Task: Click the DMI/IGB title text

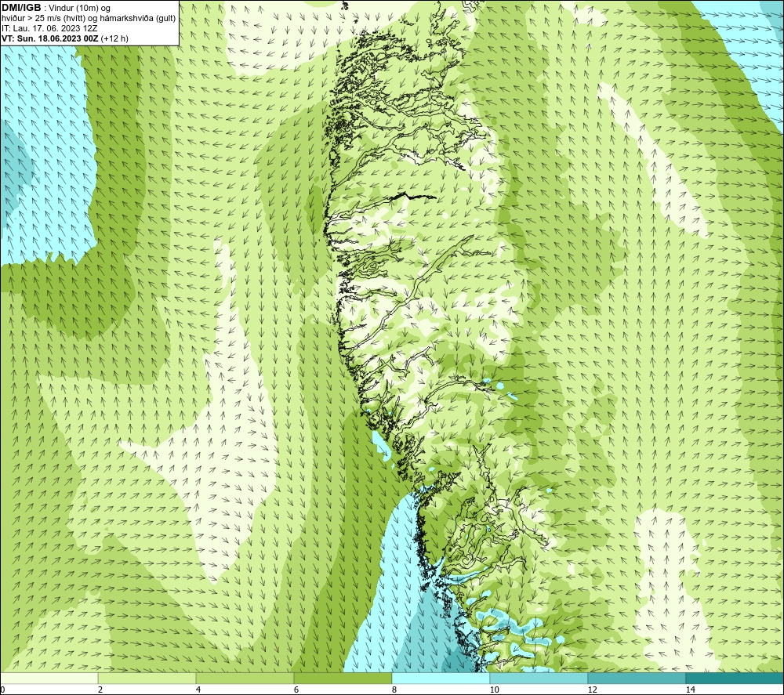Action: tap(21, 8)
